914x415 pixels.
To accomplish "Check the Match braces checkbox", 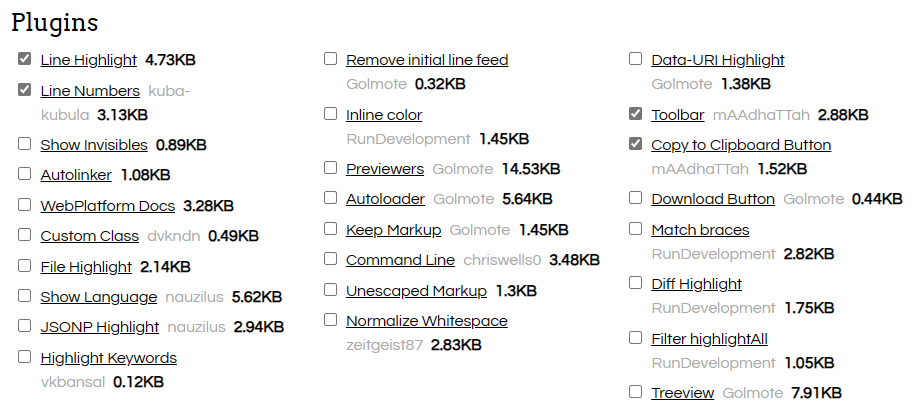I will tap(636, 229).
